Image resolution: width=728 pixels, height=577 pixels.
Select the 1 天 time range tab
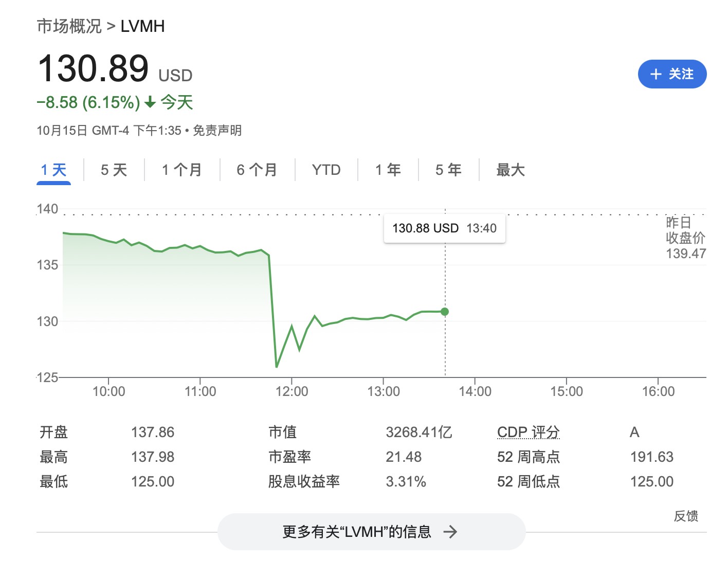click(53, 170)
